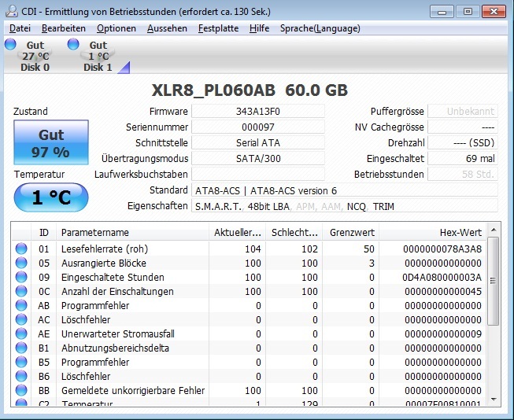The width and height of the screenshot is (514, 420).
Task: Click the status icon for Anzahl der Einschaltungen
Action: pos(21,291)
